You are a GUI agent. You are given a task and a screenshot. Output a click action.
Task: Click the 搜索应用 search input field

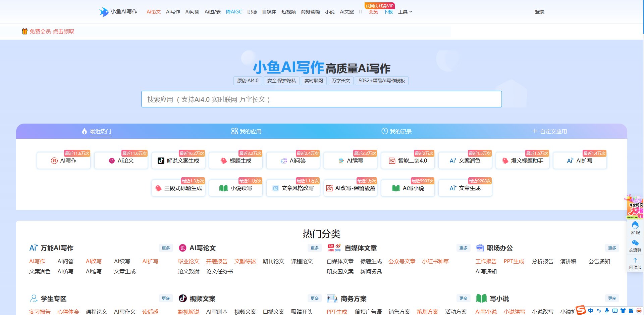point(321,99)
